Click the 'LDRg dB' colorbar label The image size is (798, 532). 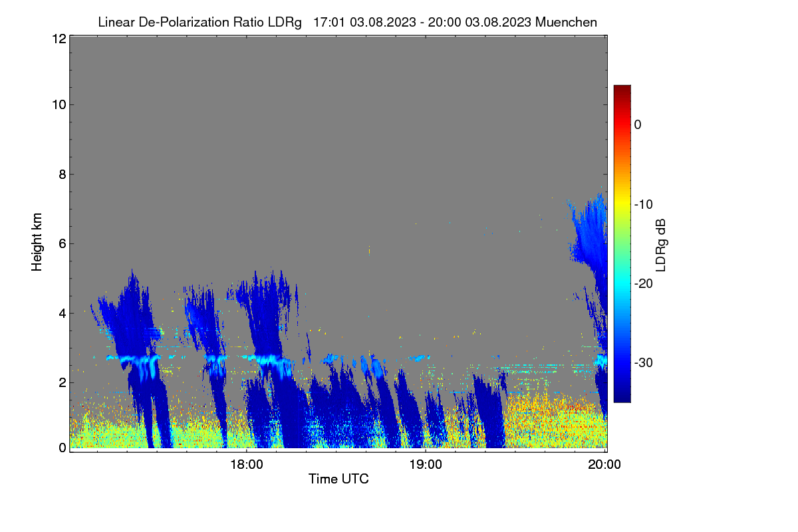pos(660,244)
